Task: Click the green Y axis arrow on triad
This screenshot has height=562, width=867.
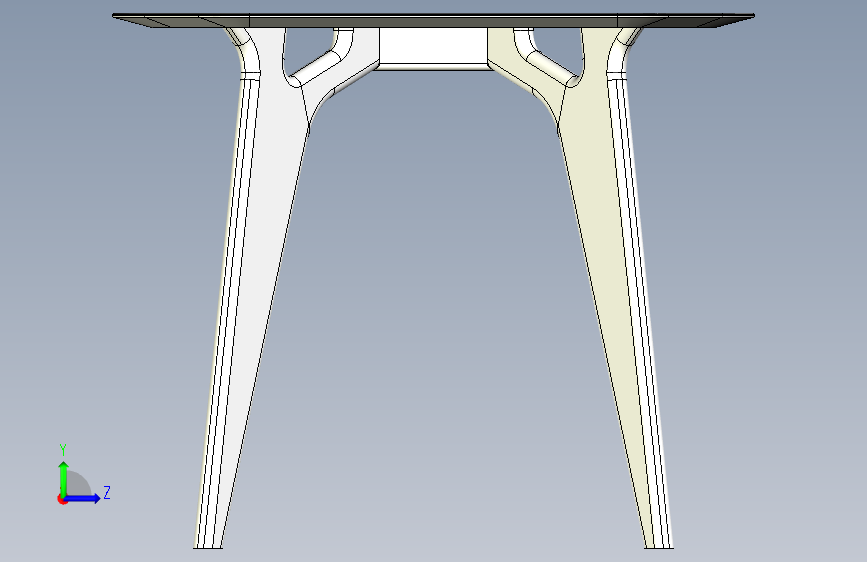Action: [64, 478]
